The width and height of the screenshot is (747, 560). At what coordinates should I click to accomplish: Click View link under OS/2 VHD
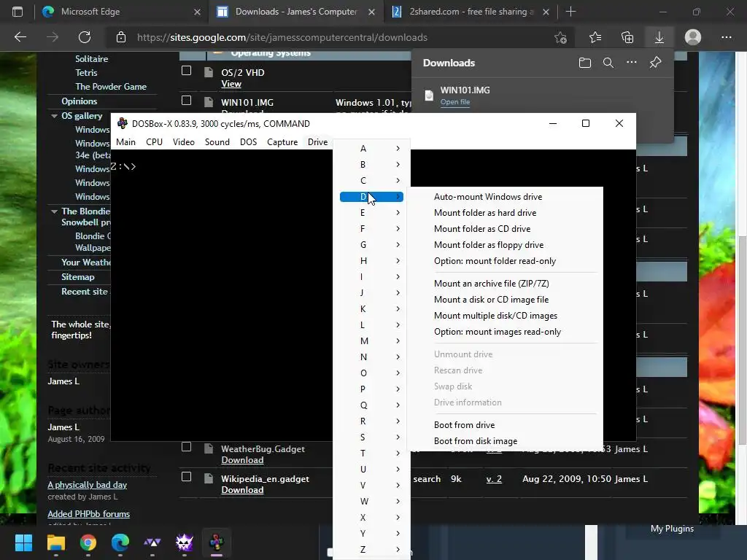[231, 84]
